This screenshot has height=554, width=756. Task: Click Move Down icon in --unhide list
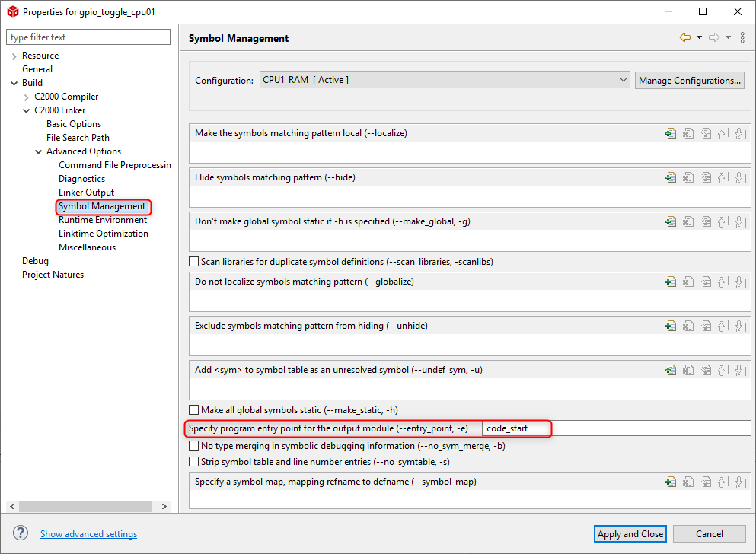point(740,326)
